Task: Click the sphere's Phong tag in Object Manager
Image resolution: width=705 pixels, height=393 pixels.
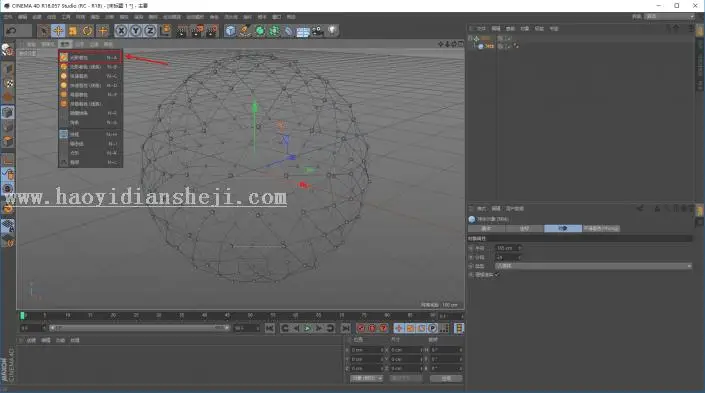Action: [x=515, y=46]
